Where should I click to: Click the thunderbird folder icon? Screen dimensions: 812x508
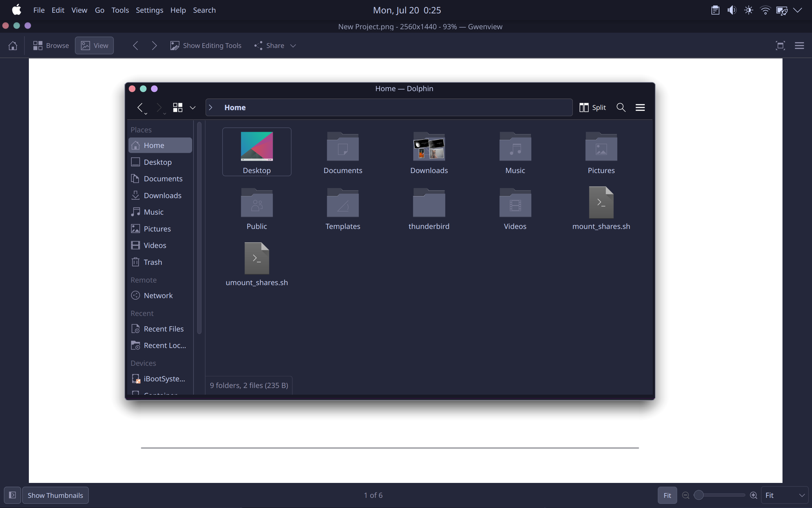(429, 202)
